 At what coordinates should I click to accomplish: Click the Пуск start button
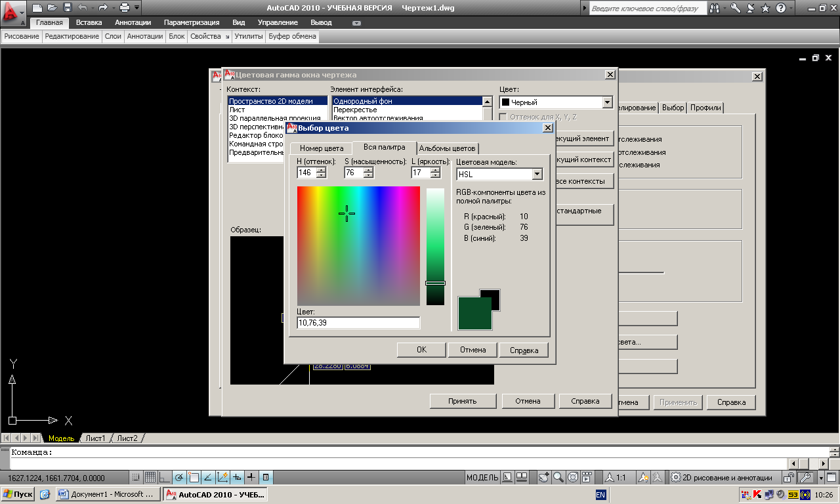tap(17, 494)
